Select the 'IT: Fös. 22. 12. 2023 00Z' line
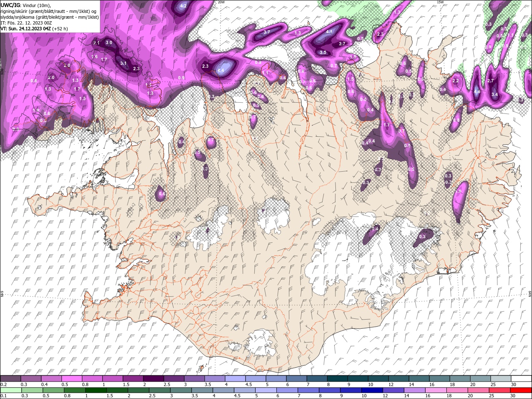532x399 pixels. 26,23
